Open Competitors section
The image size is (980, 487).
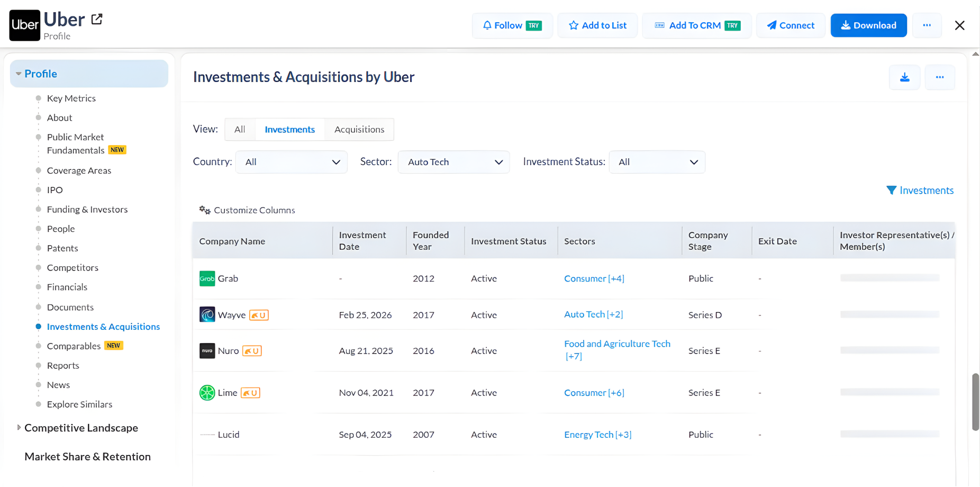pos(72,268)
